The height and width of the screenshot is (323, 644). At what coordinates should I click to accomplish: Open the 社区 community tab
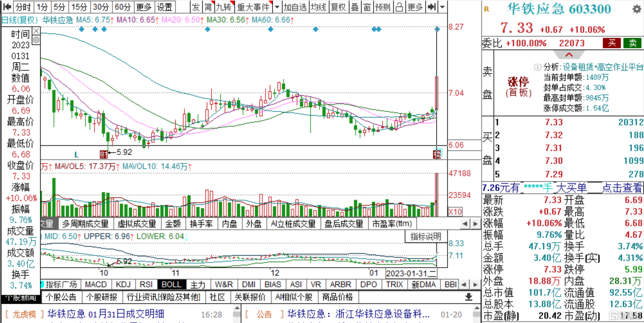(217, 297)
